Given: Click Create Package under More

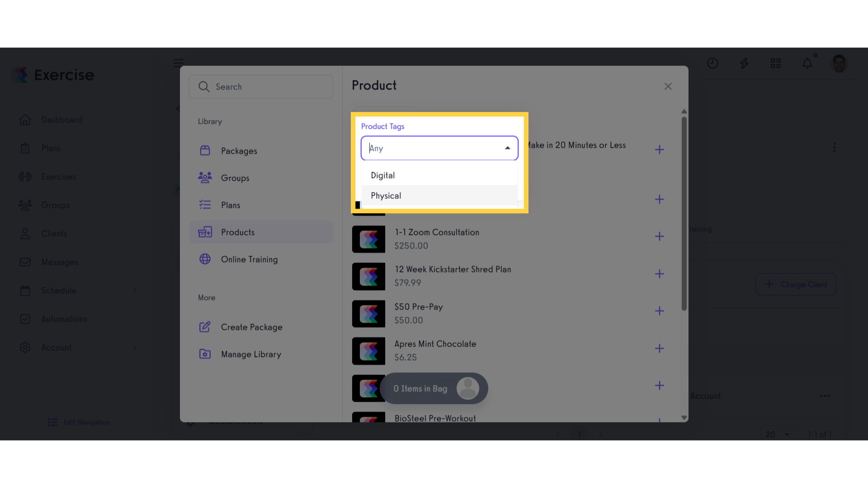Looking at the screenshot, I should click(261, 327).
